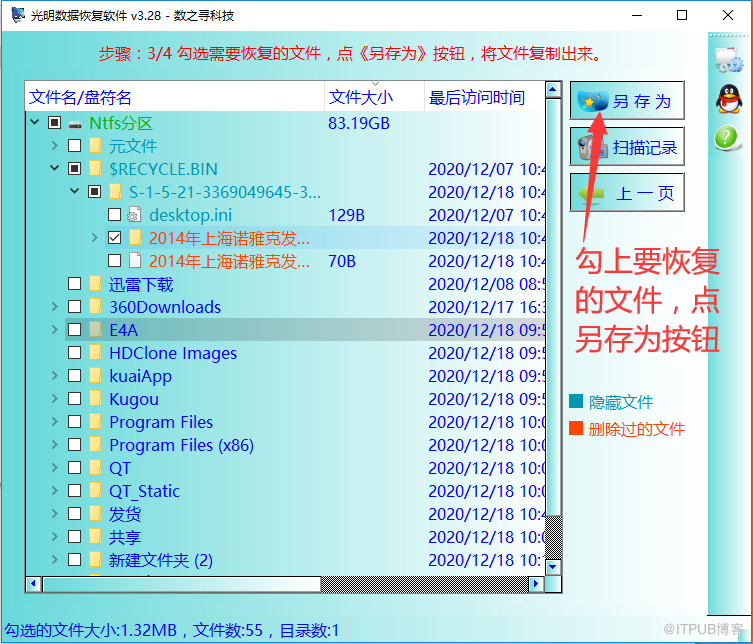
Task: Select the HDClone Images row
Action: tap(285, 353)
